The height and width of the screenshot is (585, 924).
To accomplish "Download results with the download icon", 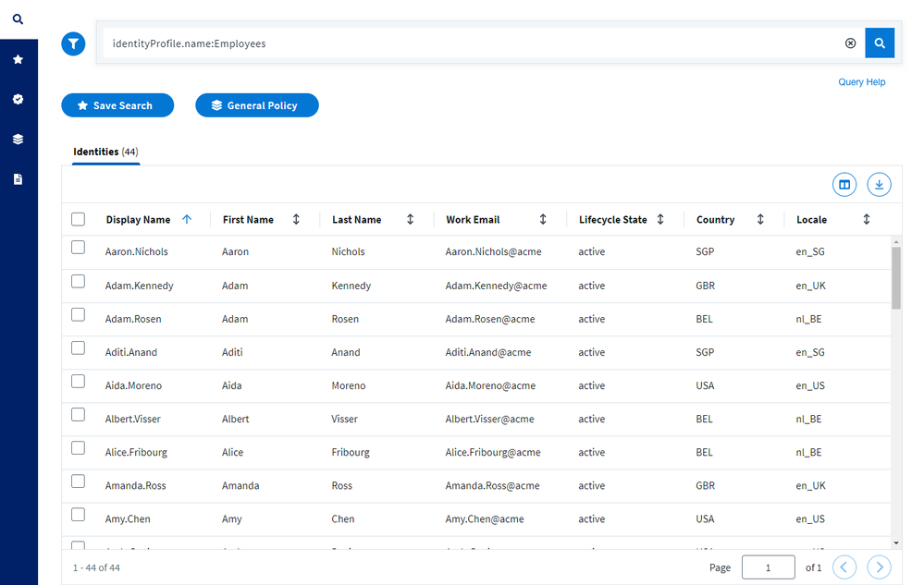I will tap(879, 185).
